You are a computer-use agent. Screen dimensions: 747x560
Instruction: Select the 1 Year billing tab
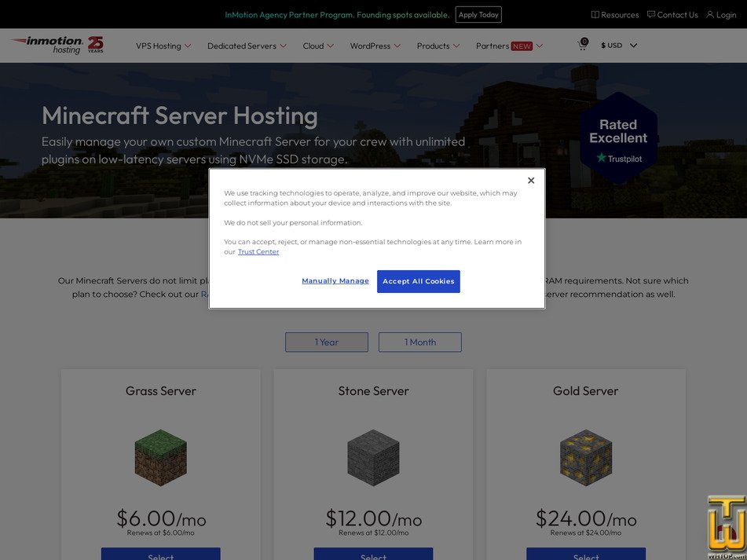[x=326, y=342]
